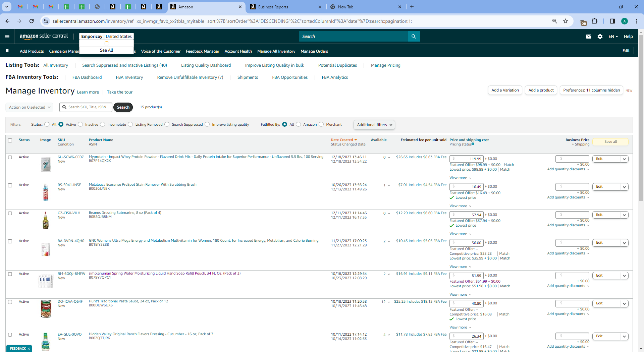Switch to the New Tab browser tab
Image resolution: width=644 pixels, height=352 pixels.
[x=366, y=7]
